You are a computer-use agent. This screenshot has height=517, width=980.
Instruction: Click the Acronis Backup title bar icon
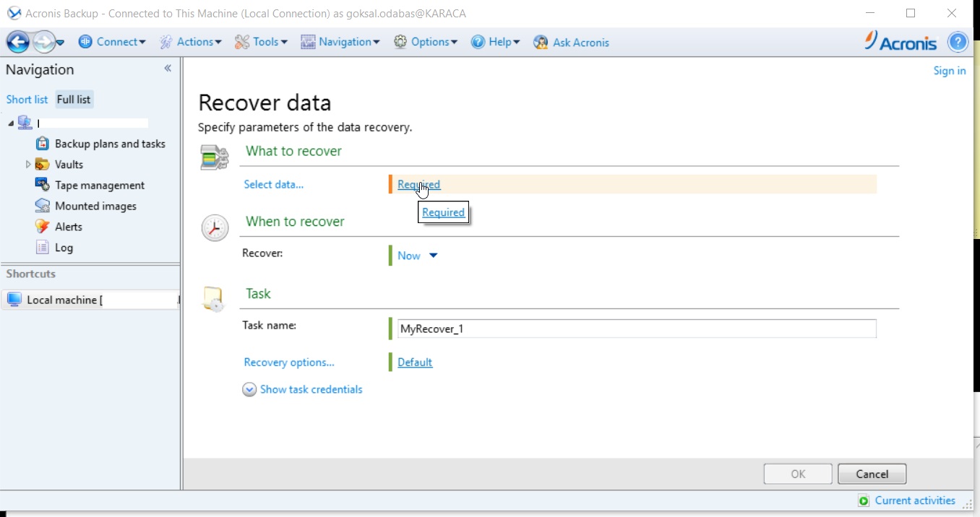pyautogui.click(x=14, y=13)
